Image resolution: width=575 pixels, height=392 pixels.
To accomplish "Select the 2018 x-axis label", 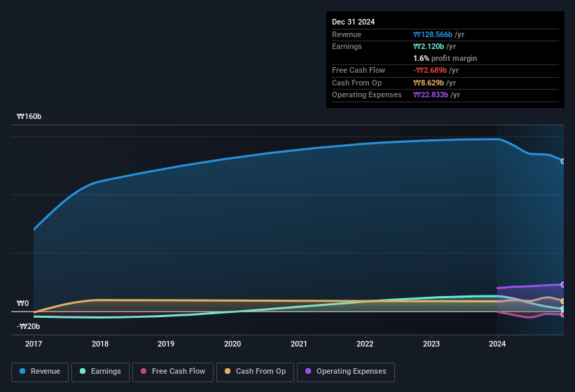I will click(x=100, y=344).
